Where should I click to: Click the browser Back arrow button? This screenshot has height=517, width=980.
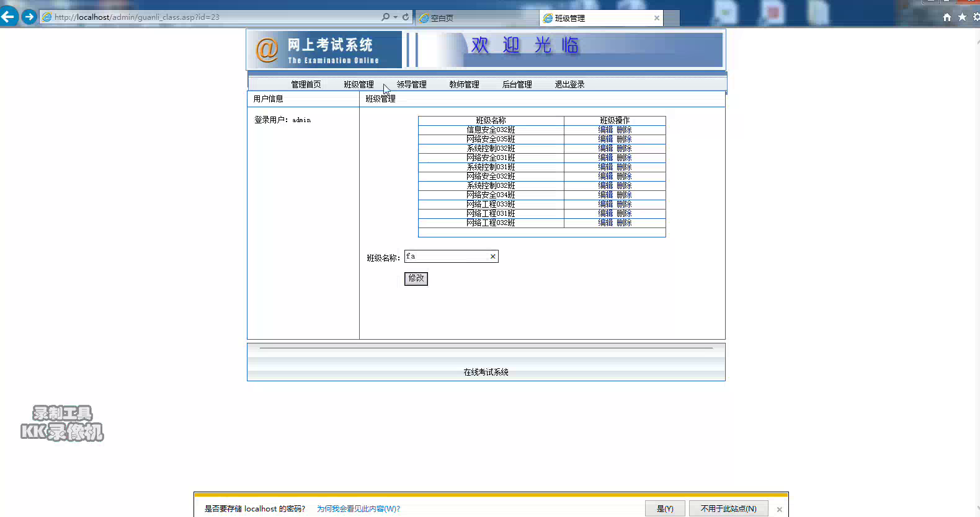click(9, 17)
